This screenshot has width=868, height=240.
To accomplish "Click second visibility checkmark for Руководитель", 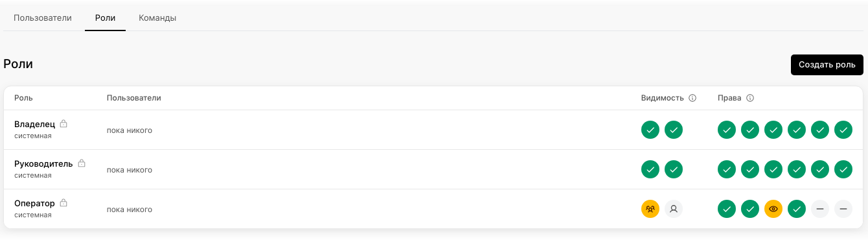I will click(x=674, y=169).
